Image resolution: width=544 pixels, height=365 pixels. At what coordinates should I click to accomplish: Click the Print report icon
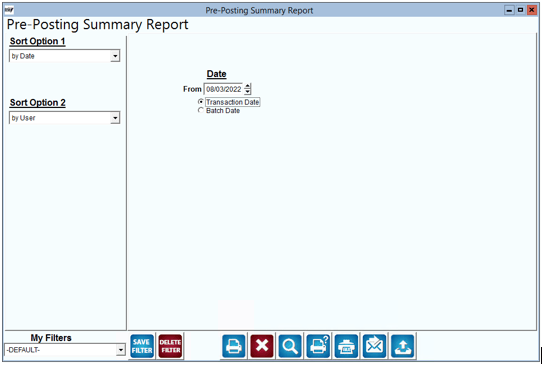click(x=233, y=346)
